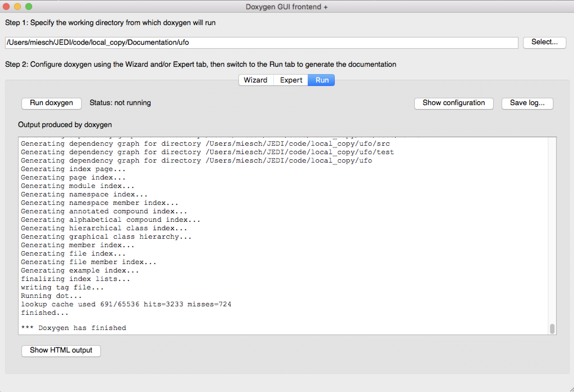Viewport: 574px width, 392px height.
Task: Click the "Step 1" instruction text
Action: click(110, 23)
